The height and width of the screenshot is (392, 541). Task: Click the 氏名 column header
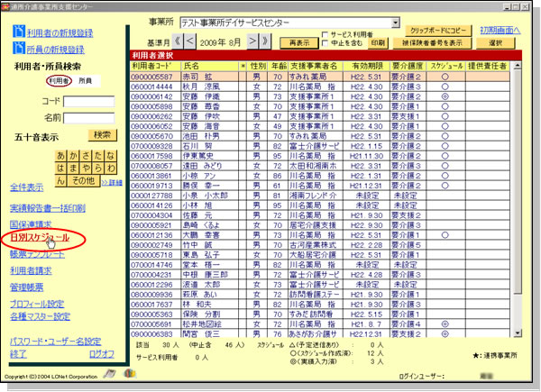pyautogui.click(x=210, y=66)
